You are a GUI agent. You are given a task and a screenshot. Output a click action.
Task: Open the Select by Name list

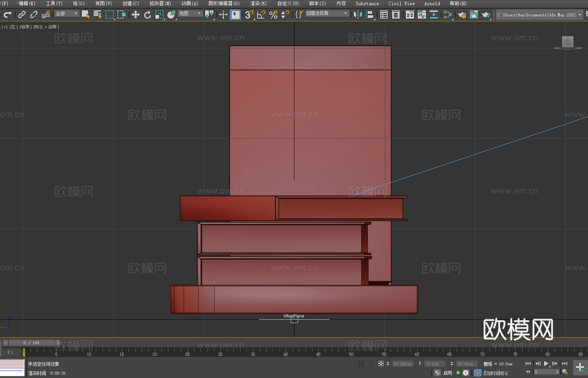(x=97, y=14)
